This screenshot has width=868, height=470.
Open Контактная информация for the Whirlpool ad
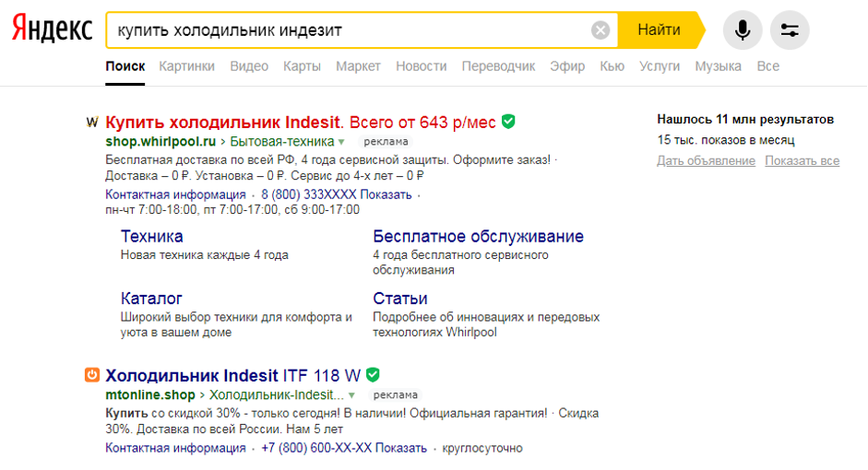[x=175, y=194]
